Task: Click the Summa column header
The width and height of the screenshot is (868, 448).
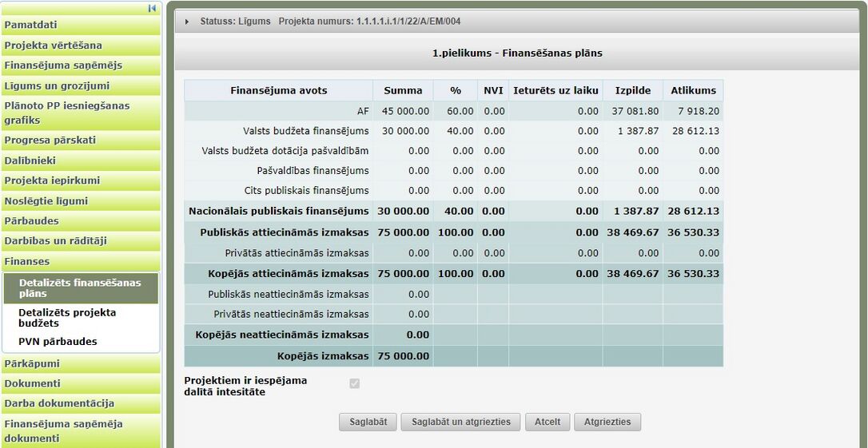Action: pyautogui.click(x=403, y=91)
